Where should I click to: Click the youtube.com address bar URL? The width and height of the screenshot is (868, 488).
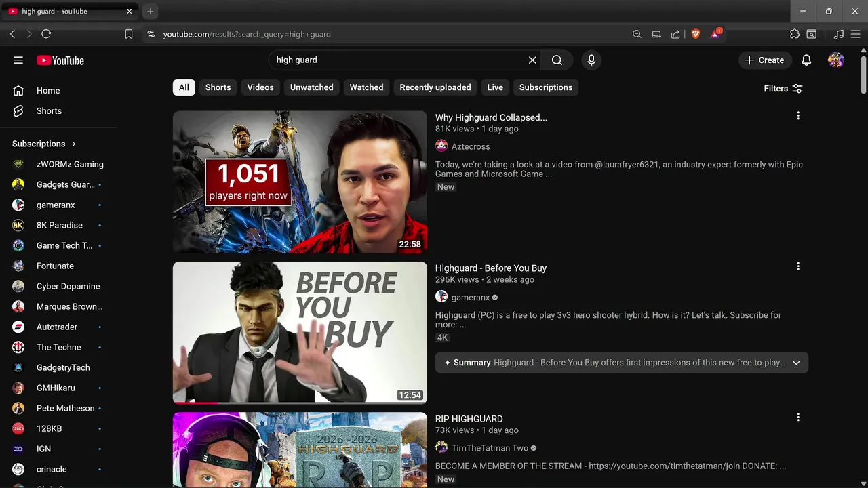click(x=247, y=34)
